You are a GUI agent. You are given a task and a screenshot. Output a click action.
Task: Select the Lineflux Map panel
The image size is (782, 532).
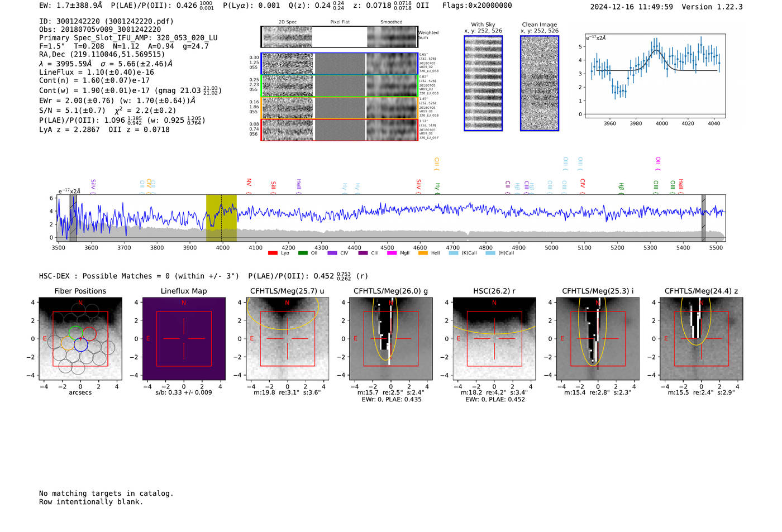click(x=184, y=338)
